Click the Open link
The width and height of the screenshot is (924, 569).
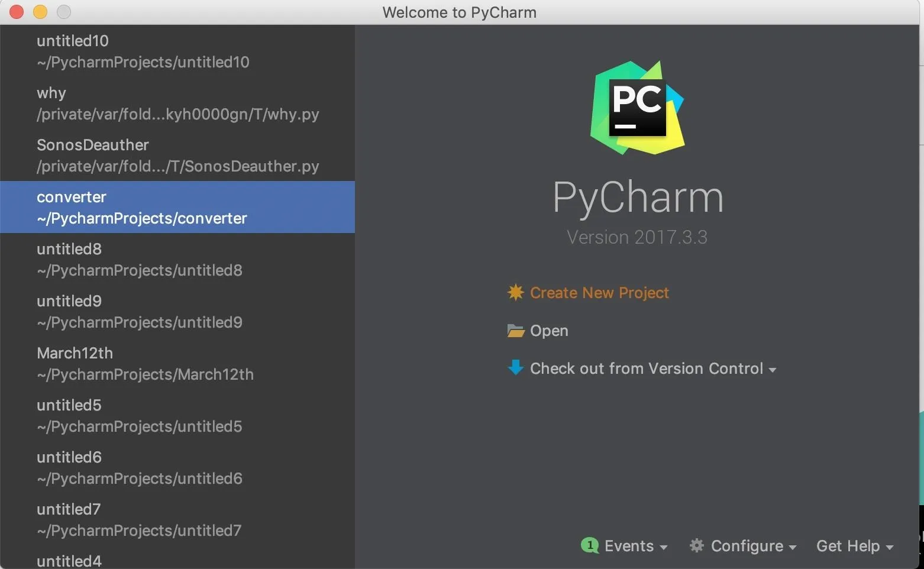(x=549, y=331)
